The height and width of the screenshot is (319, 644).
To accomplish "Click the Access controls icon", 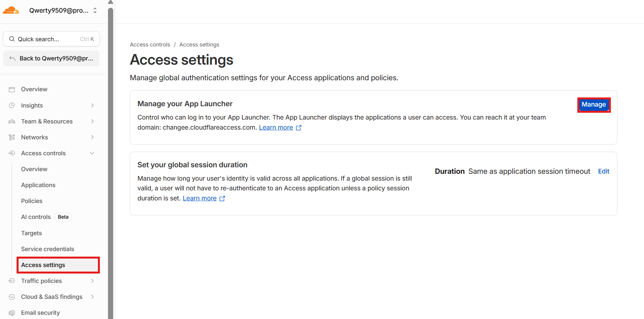I will 12,153.
